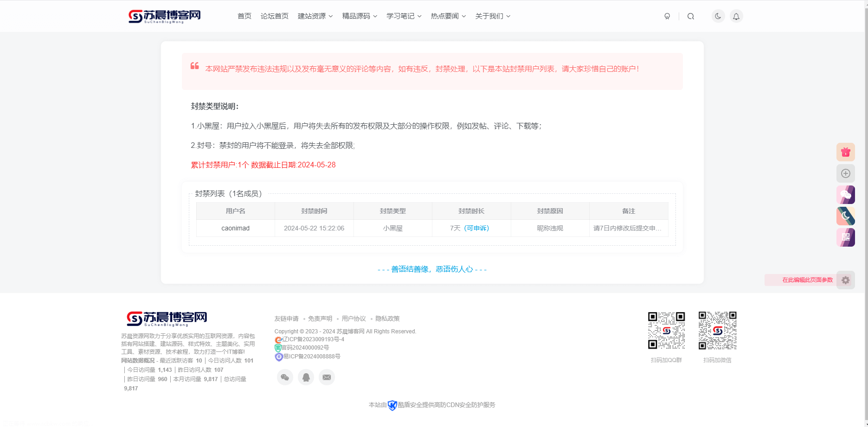Open the 免责声明 footer link
This screenshot has width=868, height=427.
point(320,319)
